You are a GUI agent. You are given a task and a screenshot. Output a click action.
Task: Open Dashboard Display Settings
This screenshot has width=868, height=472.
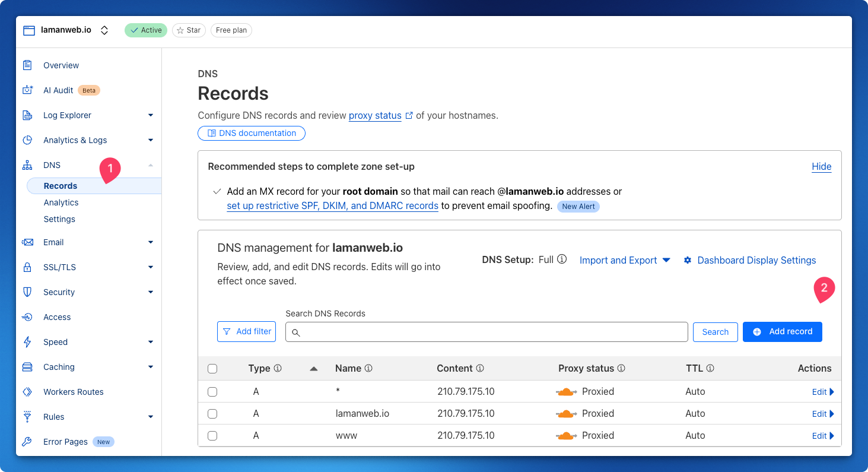(750, 260)
